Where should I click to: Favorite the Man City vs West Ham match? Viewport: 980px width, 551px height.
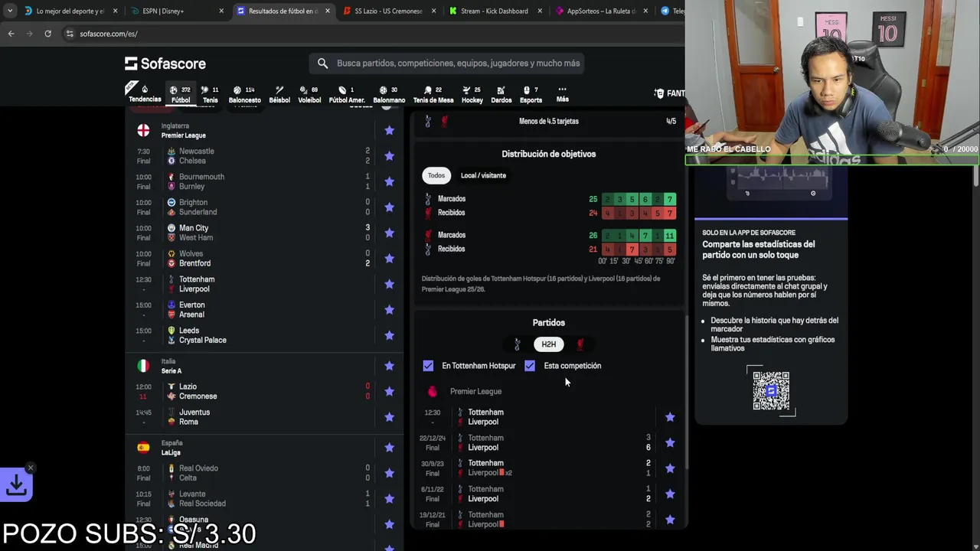389,233
